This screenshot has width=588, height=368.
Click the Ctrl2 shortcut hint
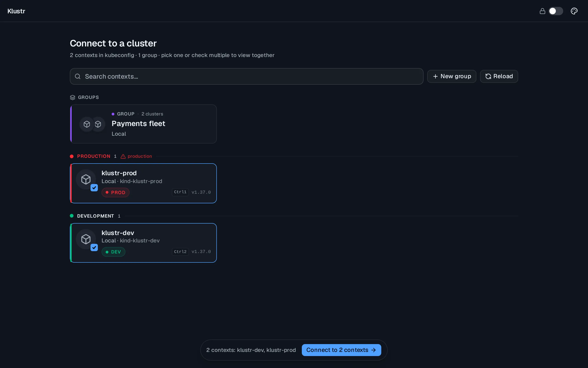tap(180, 251)
